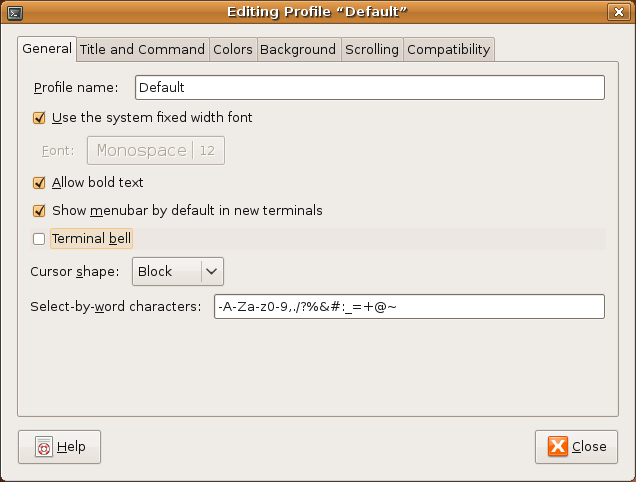Open the Colors tab
The height and width of the screenshot is (482, 636).
232,49
